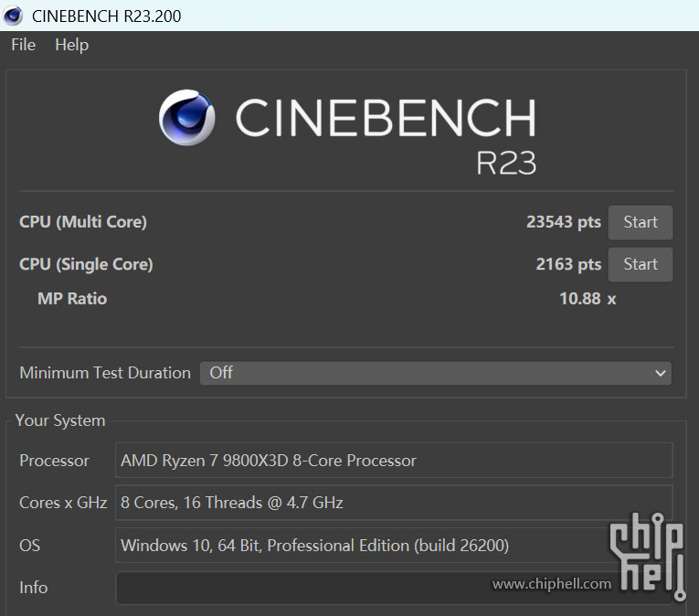Screen dimensions: 699x616
Task: Open the File menu
Action: coord(23,45)
